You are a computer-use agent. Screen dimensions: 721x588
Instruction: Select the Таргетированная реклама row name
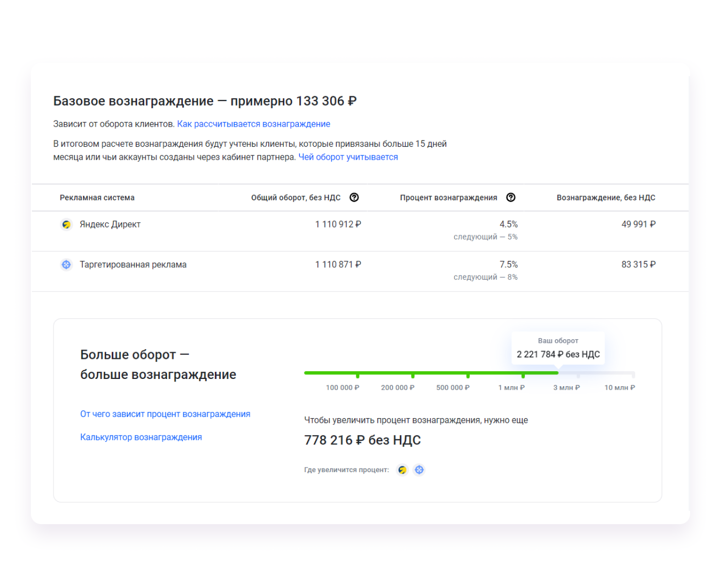[x=133, y=265]
